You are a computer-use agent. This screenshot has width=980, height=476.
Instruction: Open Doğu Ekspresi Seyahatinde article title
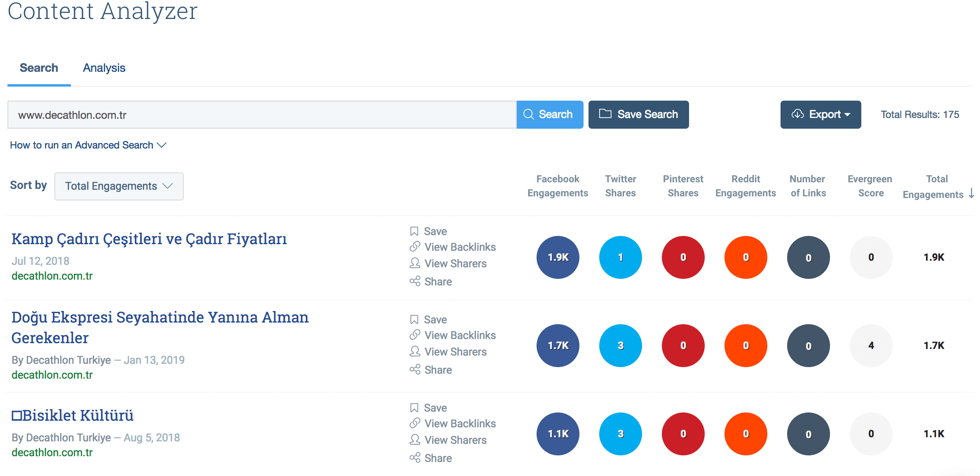[x=160, y=328]
